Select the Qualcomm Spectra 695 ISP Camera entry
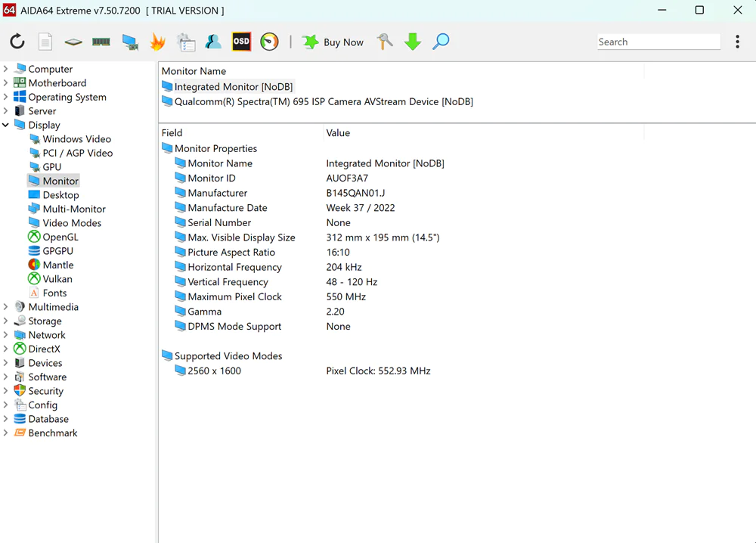Screen dimensions: 756x543 coord(318,102)
